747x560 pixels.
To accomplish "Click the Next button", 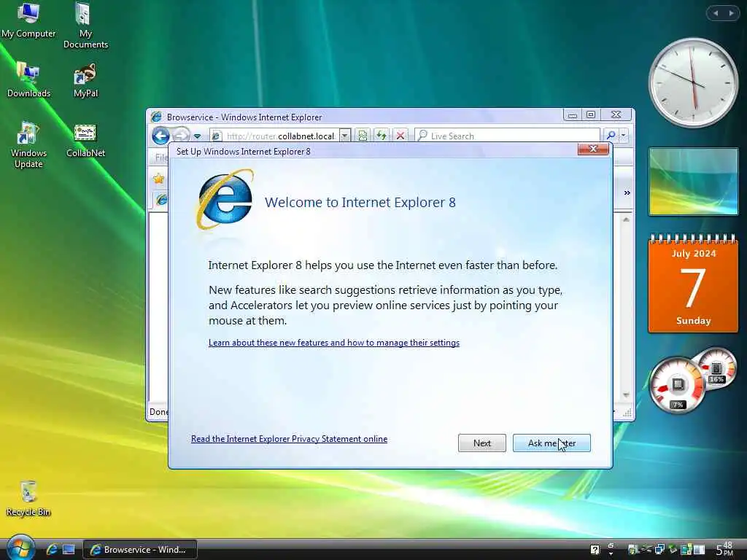I will 482,443.
